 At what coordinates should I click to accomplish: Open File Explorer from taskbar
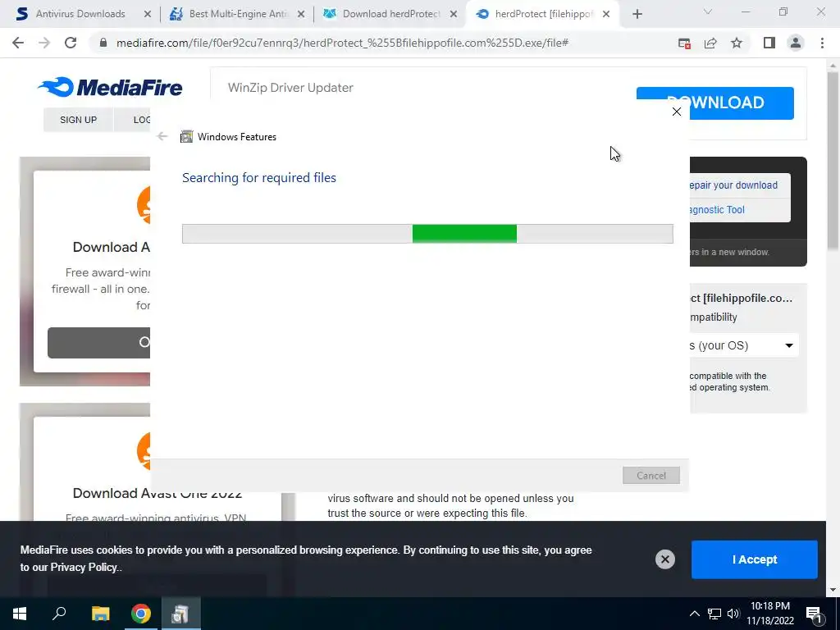tap(100, 614)
